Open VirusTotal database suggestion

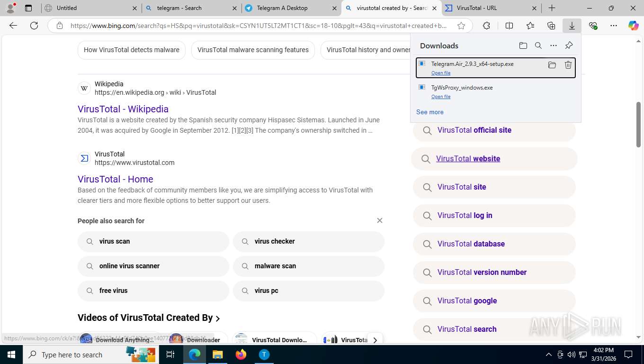[494, 244]
